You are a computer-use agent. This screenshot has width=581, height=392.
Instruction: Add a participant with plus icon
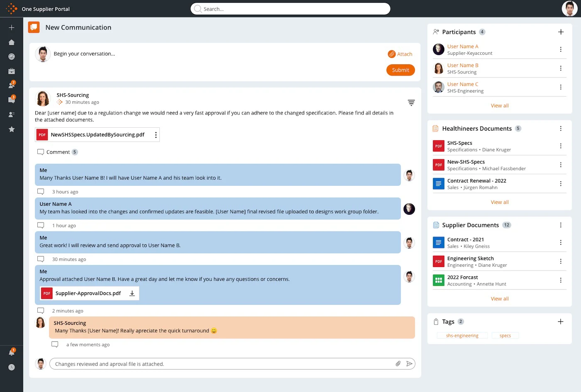(x=561, y=32)
